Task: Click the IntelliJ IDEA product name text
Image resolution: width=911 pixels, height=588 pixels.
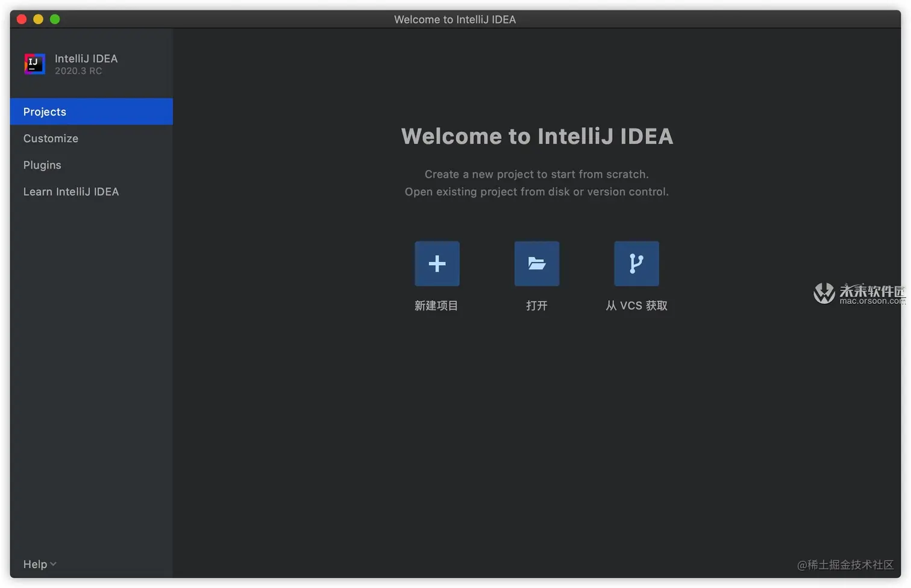Action: pos(86,58)
